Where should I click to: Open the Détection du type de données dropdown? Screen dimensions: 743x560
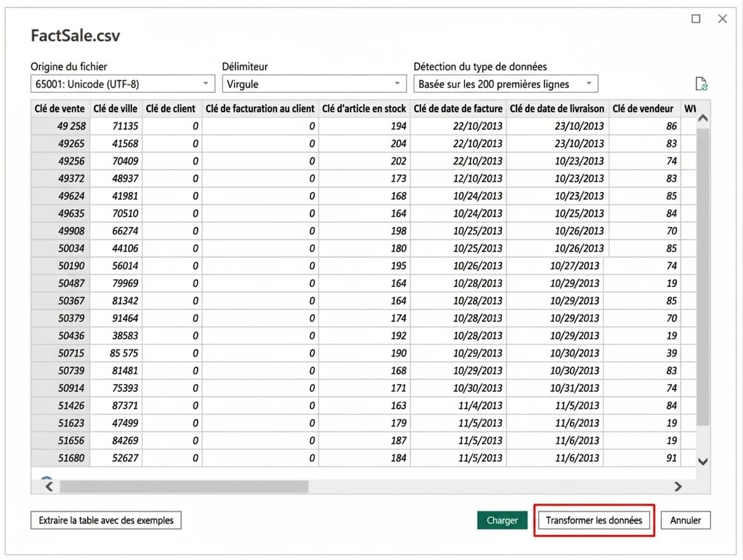[x=506, y=84]
